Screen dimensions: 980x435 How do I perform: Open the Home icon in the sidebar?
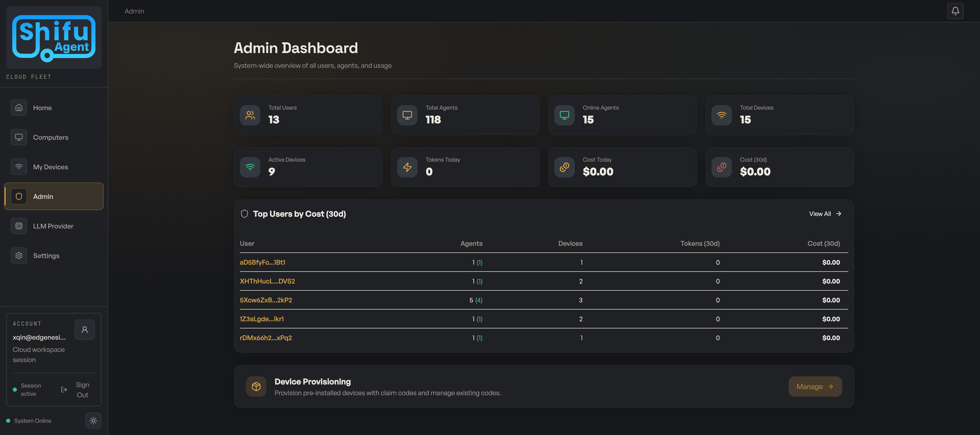point(19,108)
